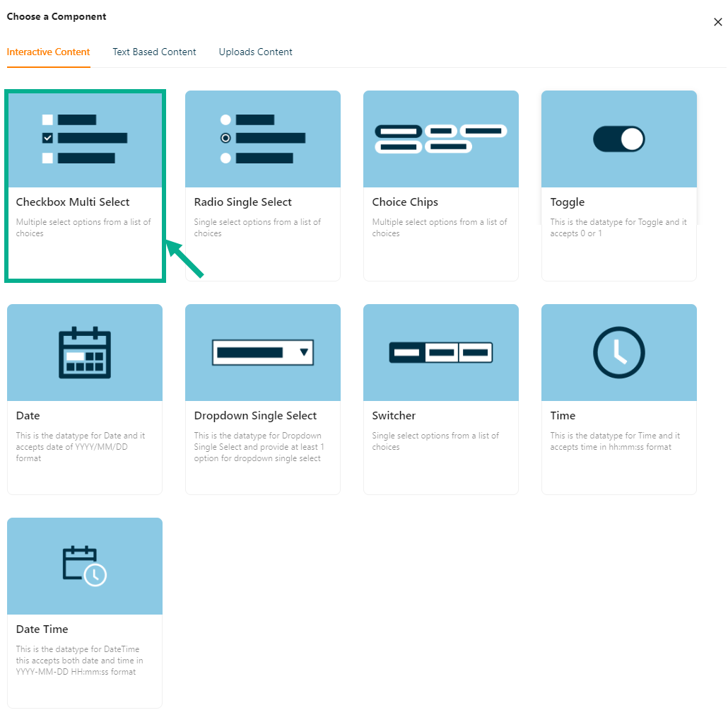Viewport: 728px width, 715px height.
Task: Choose the calendar Date icon
Action: click(85, 352)
